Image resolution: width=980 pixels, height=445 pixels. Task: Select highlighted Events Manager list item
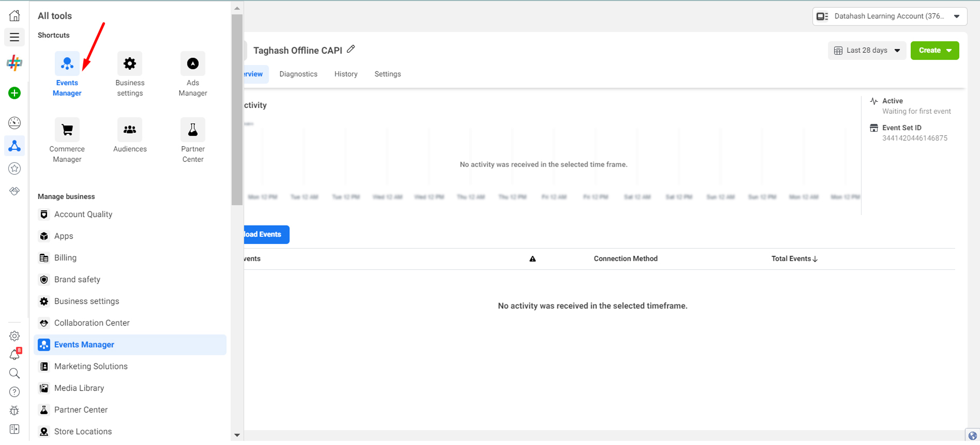point(130,345)
